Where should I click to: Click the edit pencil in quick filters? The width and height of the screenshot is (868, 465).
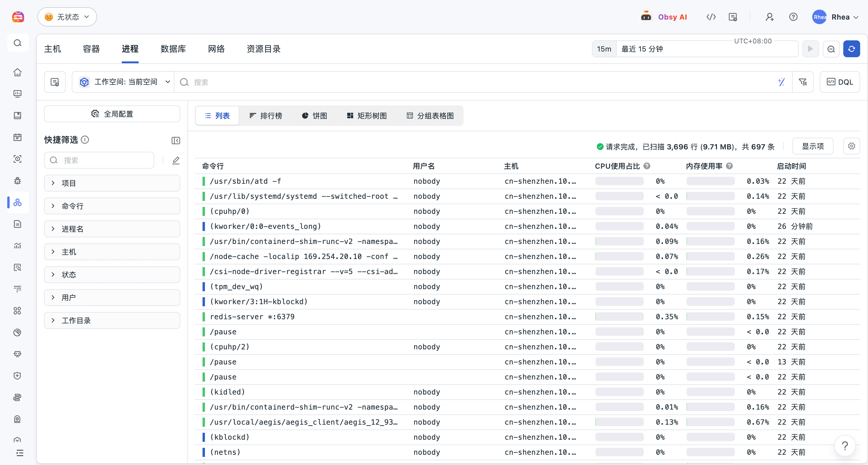point(176,160)
